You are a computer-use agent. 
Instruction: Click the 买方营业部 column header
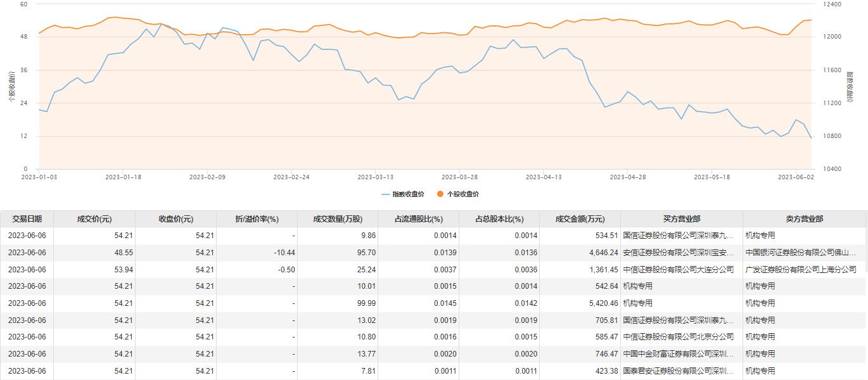click(682, 219)
